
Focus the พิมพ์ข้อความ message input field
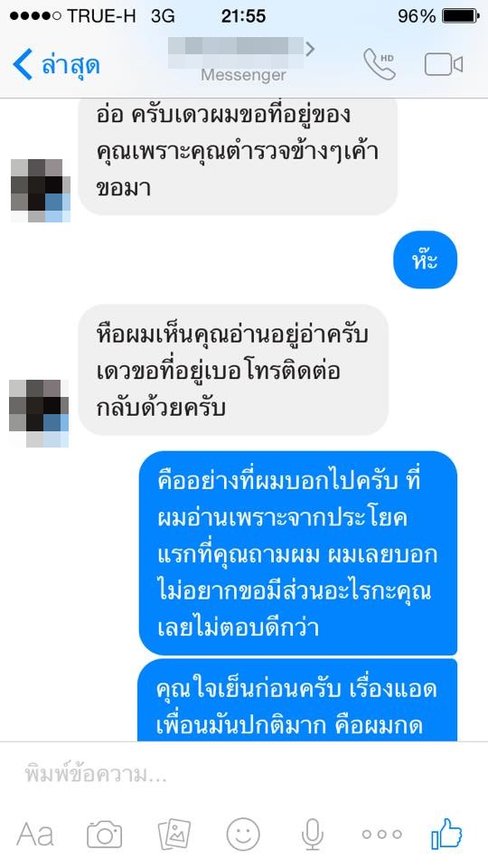244,774
